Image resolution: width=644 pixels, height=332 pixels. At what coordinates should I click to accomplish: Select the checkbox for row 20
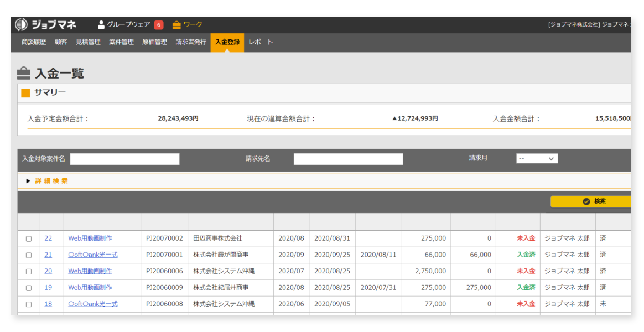click(x=29, y=272)
